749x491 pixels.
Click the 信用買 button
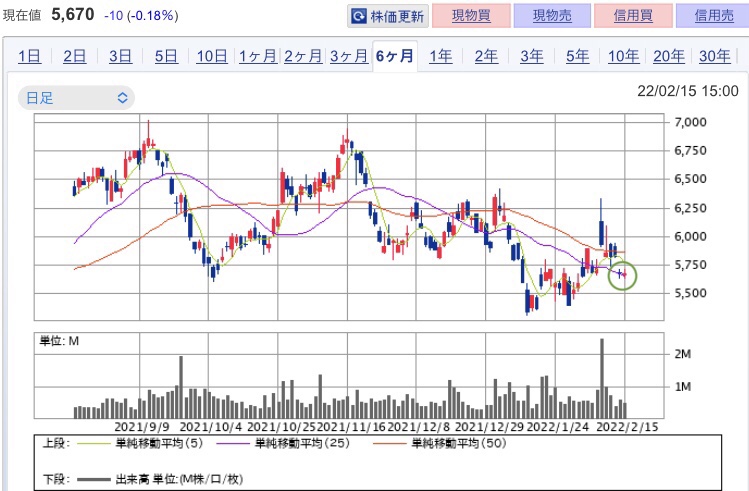[633, 16]
